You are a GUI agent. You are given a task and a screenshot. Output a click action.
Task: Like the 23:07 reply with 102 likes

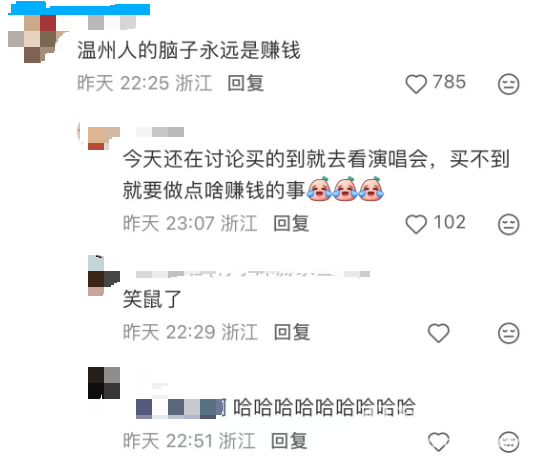[x=416, y=224]
